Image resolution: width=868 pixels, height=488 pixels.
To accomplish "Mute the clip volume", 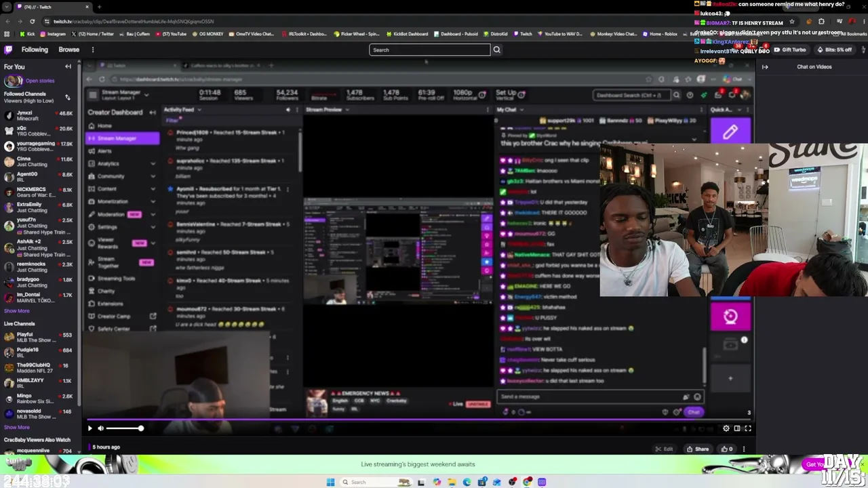I will click(100, 428).
